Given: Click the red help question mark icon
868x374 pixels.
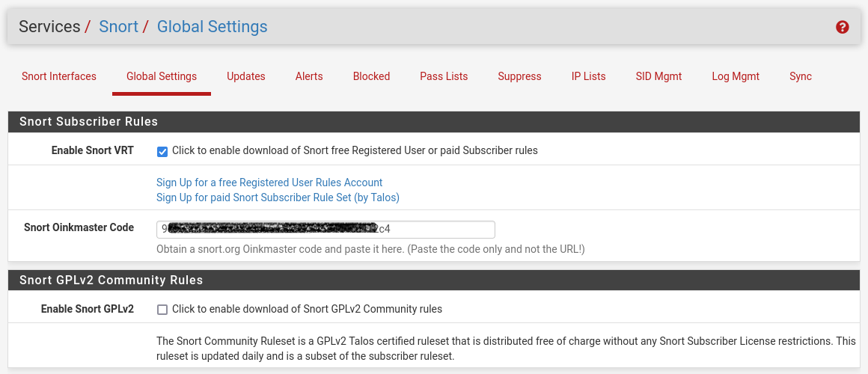Looking at the screenshot, I should coord(843,27).
